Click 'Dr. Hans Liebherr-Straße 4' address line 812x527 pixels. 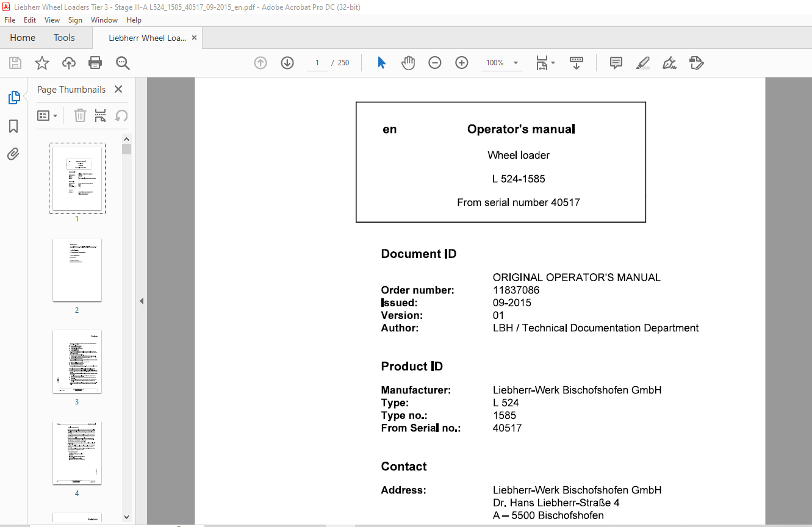(x=556, y=503)
